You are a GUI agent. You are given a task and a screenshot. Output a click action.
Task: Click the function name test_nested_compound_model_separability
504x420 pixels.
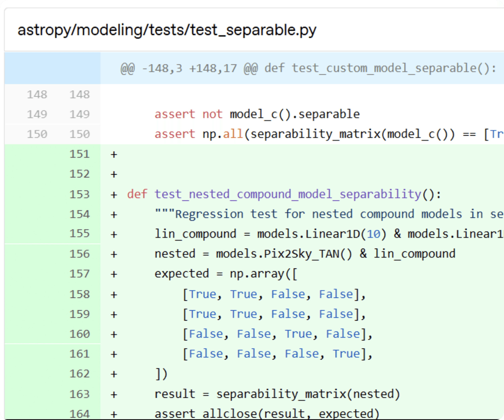(288, 194)
